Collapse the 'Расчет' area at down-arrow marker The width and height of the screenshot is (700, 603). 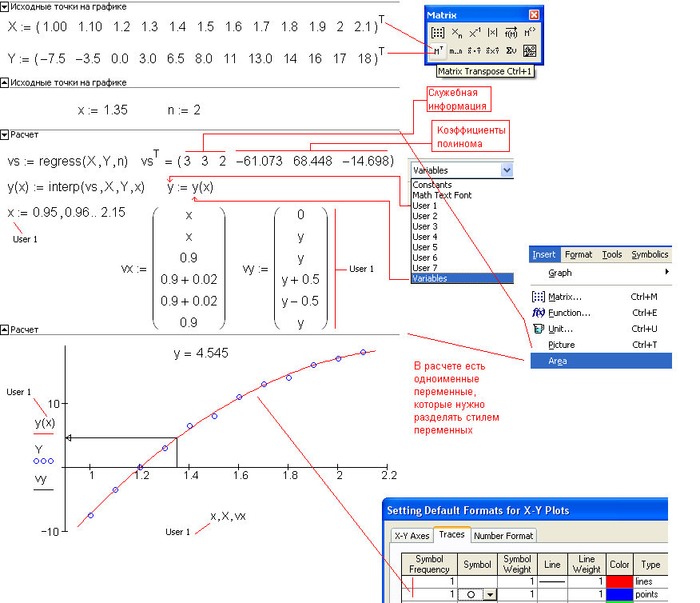coord(5,135)
